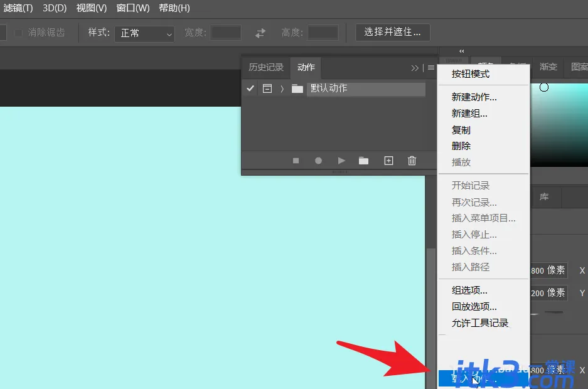Choose 新建动作... from the menu

click(484, 97)
